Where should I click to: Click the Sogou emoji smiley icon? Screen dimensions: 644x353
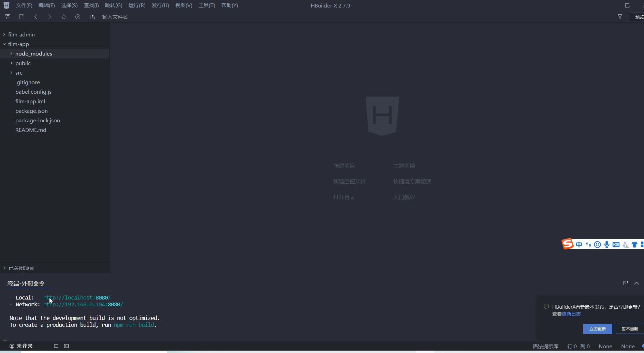coord(597,244)
